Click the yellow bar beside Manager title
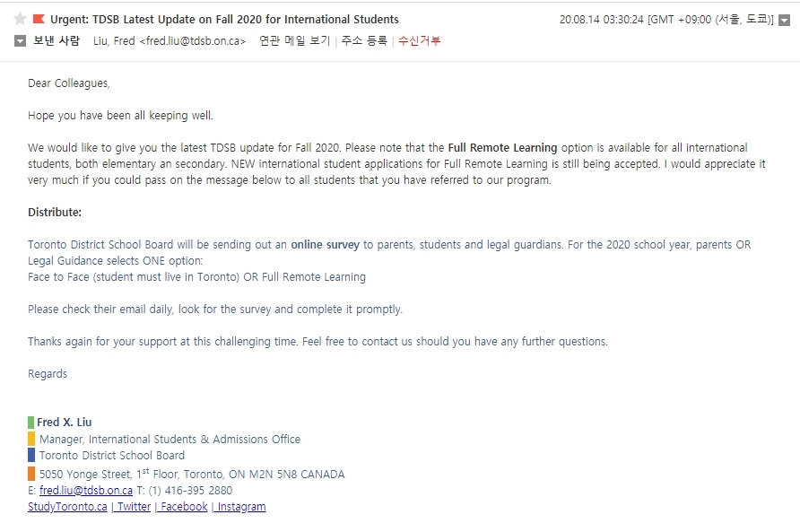The height and width of the screenshot is (532, 800). point(31,439)
